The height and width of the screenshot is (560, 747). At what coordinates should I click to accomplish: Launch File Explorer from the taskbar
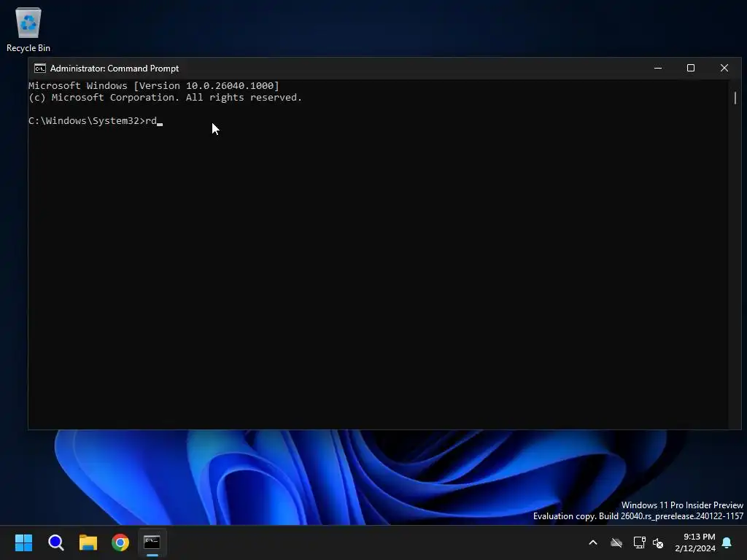[x=88, y=542]
